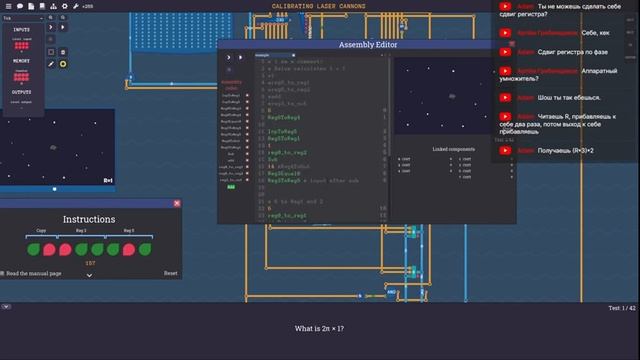
Task: Toggle the third instruction bit, red
Action: click(65, 249)
